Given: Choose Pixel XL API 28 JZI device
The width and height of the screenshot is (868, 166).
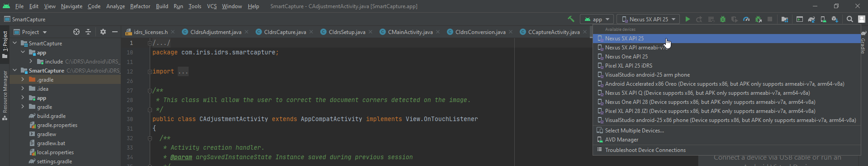Looking at the screenshot, I should tap(726, 111).
